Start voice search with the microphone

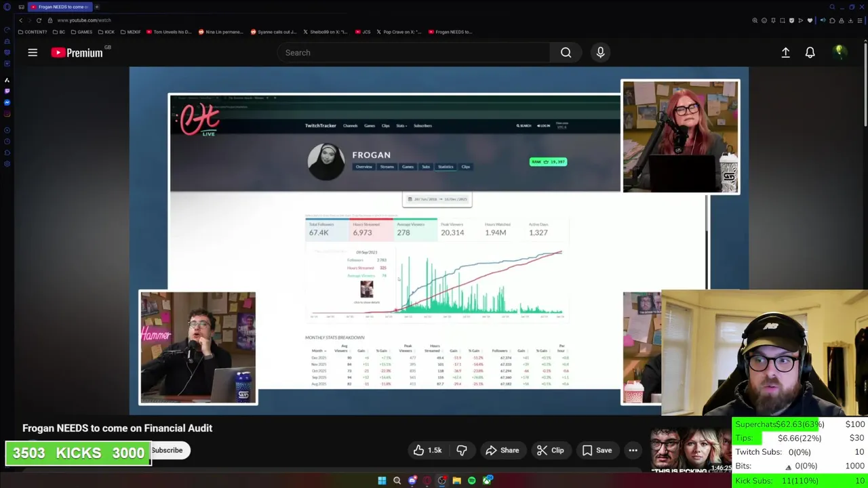[x=600, y=52]
